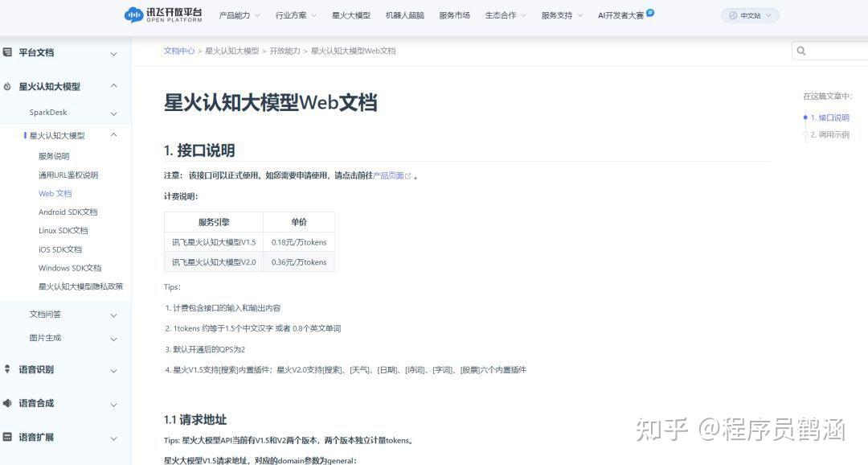The width and height of the screenshot is (868, 465).
Task: Expand the 平台文档 sidebar section
Action: tap(113, 54)
